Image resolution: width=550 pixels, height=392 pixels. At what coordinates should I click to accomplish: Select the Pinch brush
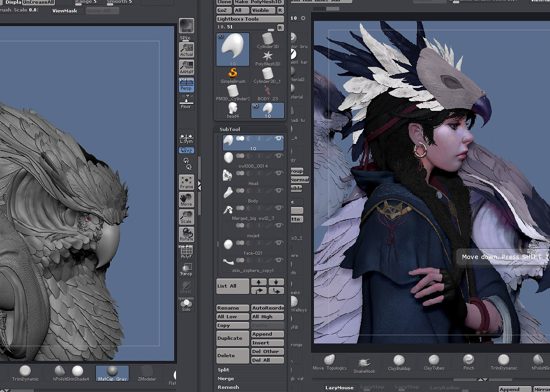point(468,362)
